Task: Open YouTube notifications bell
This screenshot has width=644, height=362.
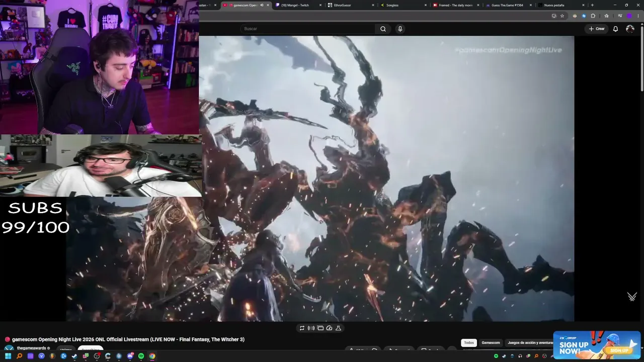Action: (615, 29)
